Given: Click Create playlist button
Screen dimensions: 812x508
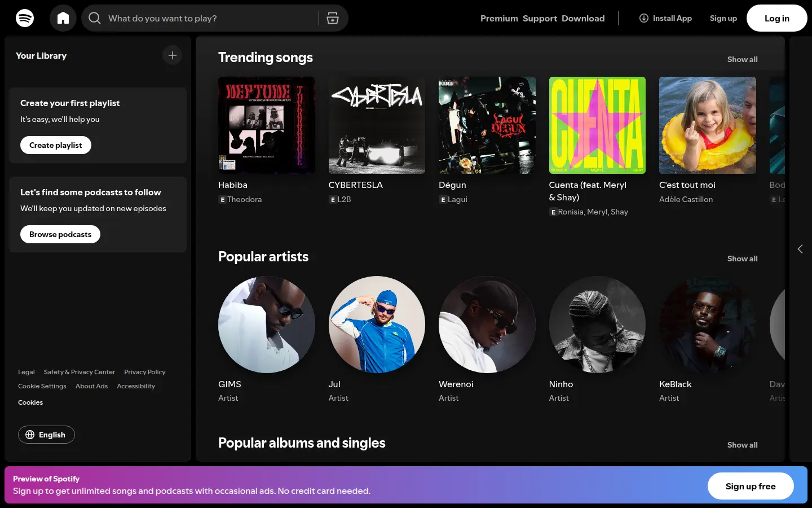Looking at the screenshot, I should click(56, 145).
